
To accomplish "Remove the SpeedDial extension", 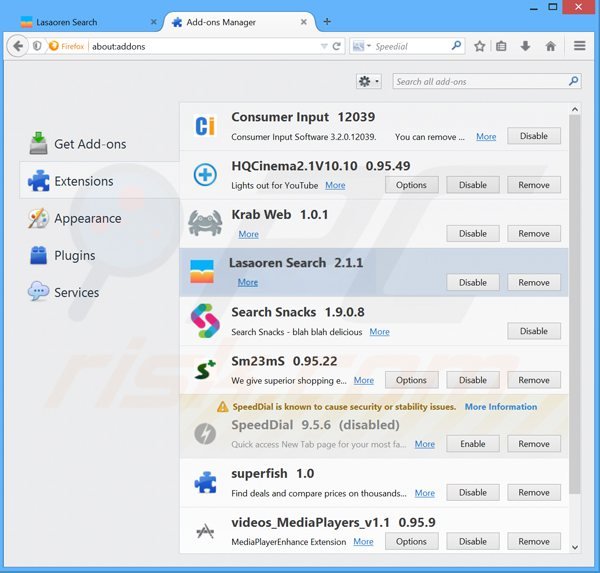I will tap(534, 444).
